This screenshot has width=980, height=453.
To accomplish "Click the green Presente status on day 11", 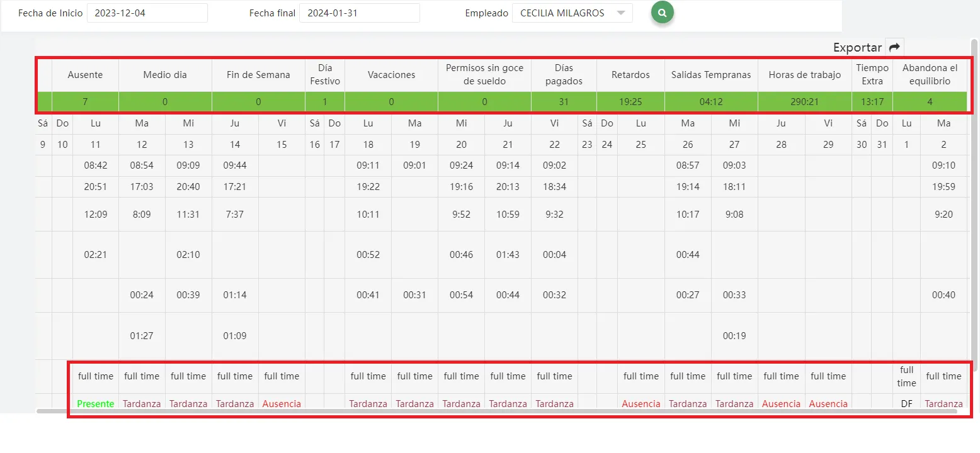I will [x=96, y=403].
